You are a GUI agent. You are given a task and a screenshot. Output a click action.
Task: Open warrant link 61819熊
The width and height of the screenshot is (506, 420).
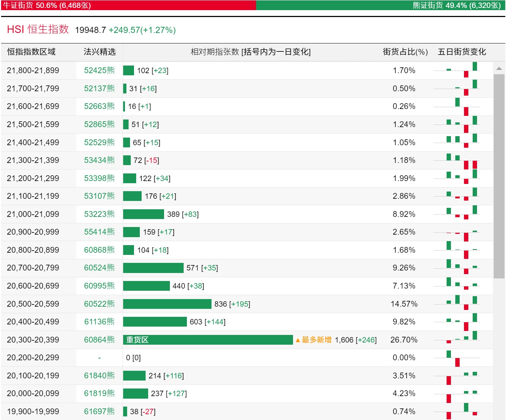(x=99, y=393)
